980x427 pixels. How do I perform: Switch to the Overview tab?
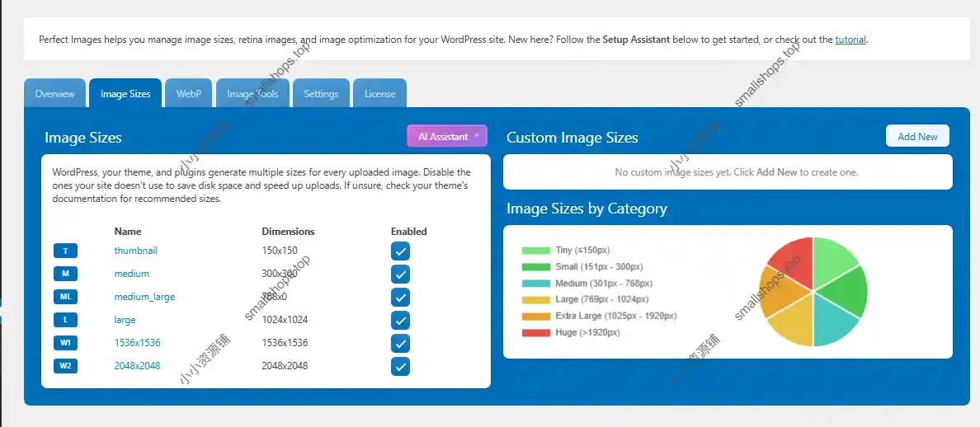[x=54, y=94]
